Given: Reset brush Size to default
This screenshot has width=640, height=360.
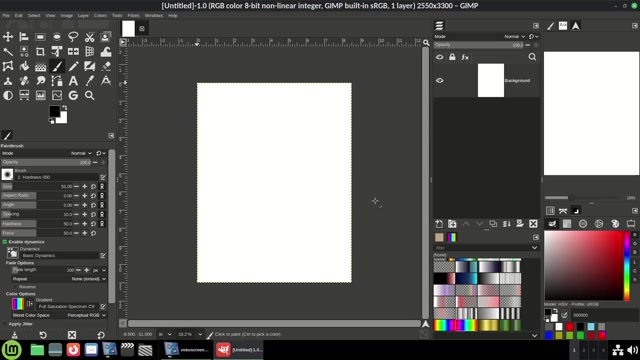Looking at the screenshot, I should point(93,187).
